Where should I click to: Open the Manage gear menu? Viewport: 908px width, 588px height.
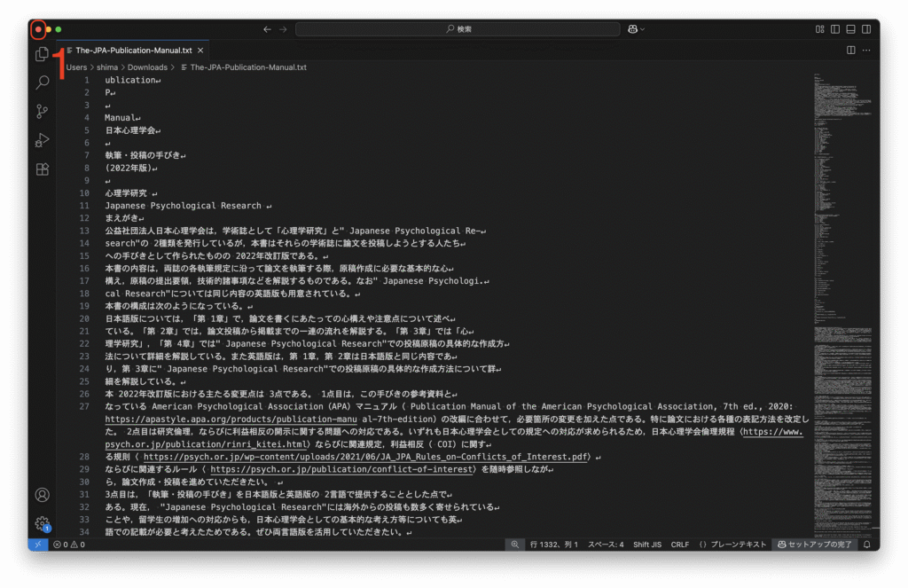click(42, 523)
